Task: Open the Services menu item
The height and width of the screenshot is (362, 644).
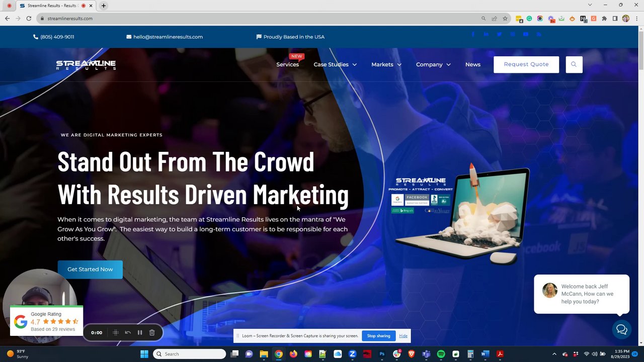Action: (x=287, y=64)
